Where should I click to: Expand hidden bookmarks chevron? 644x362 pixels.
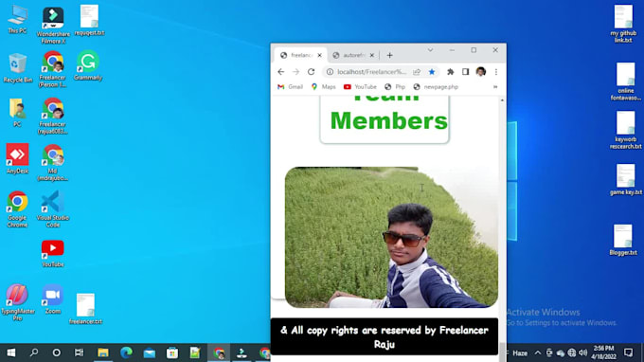point(495,86)
